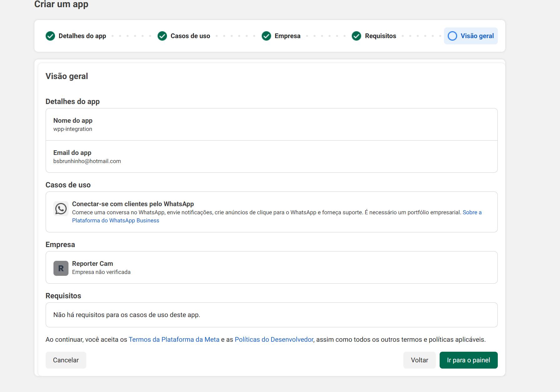Click the checkmark icon beside Casos de uso
The width and height of the screenshot is (560, 392).
(x=162, y=36)
